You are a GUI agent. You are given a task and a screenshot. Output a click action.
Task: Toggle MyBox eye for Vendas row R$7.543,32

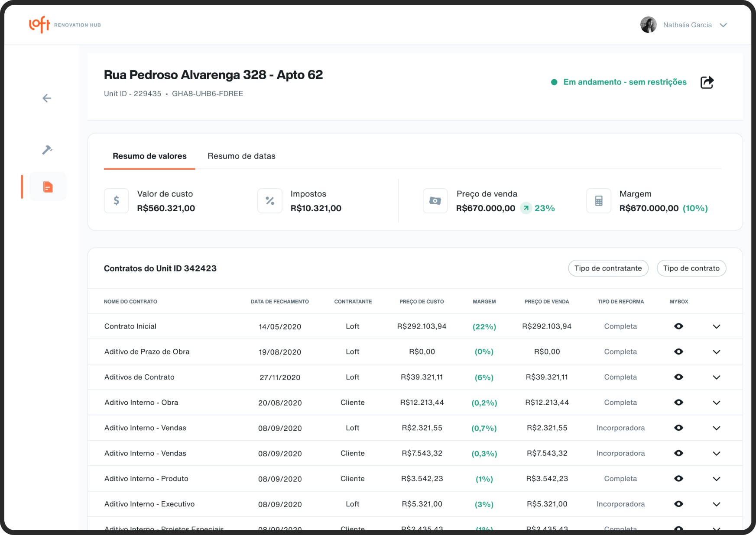[679, 453]
